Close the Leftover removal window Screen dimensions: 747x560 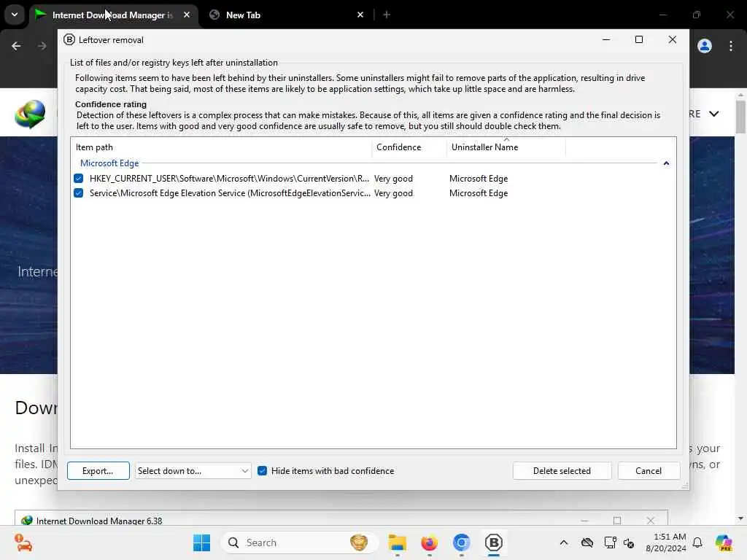672,39
